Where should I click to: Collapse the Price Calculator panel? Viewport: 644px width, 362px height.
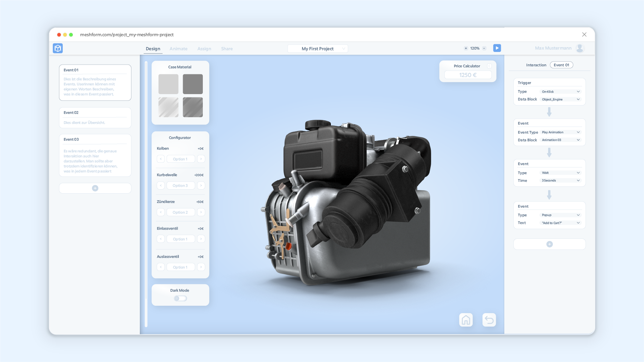click(489, 66)
